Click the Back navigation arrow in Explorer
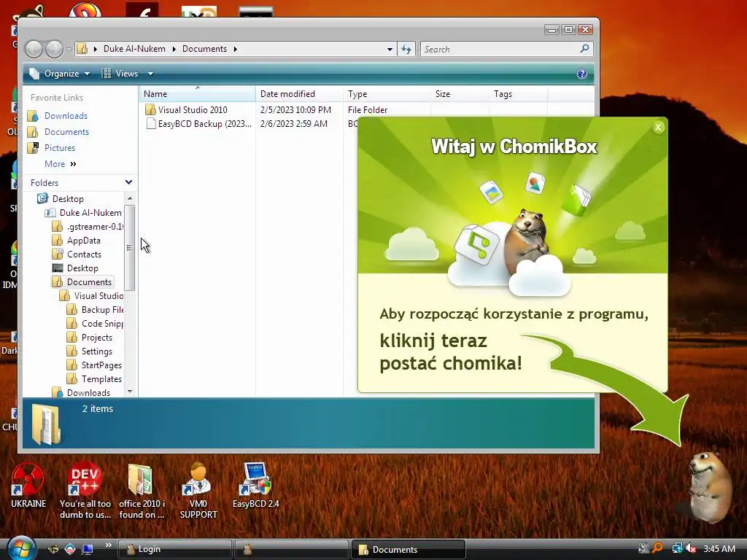The height and width of the screenshot is (560, 747). [x=34, y=49]
